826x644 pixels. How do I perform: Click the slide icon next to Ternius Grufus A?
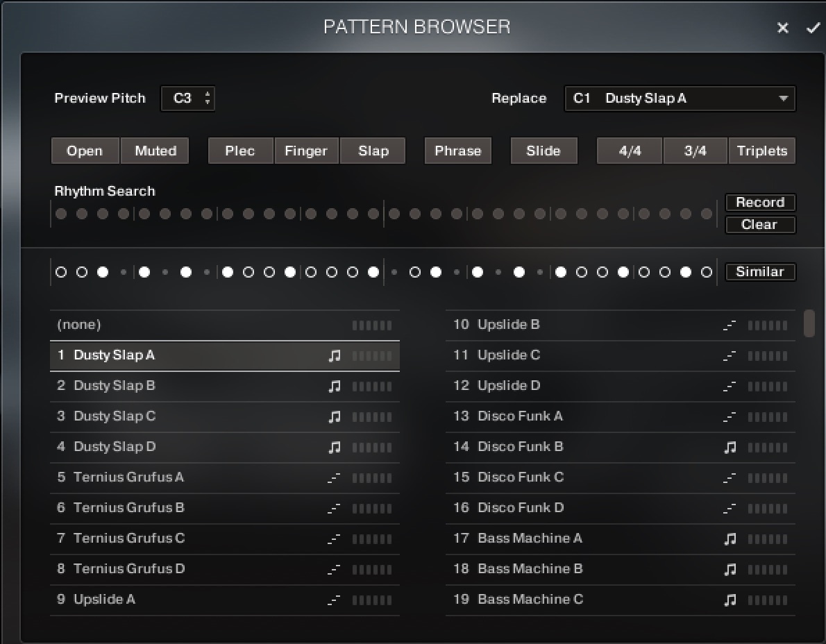[334, 477]
